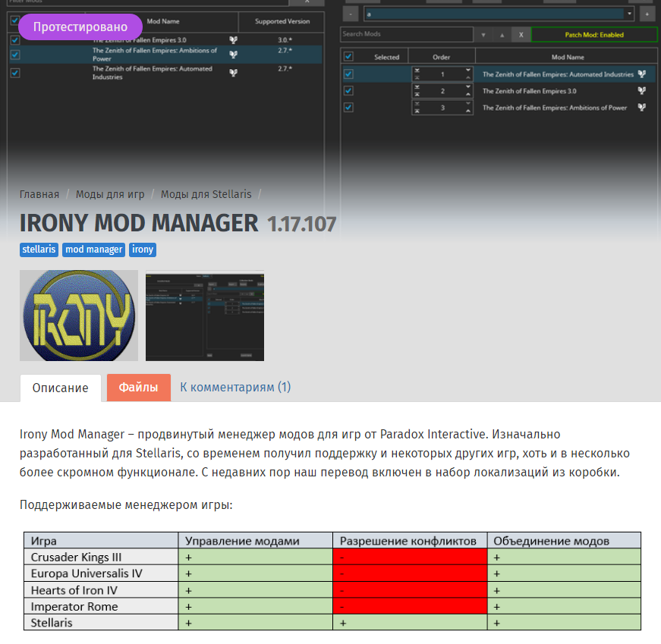Open the dark app screenshot thumbnail

(x=205, y=316)
